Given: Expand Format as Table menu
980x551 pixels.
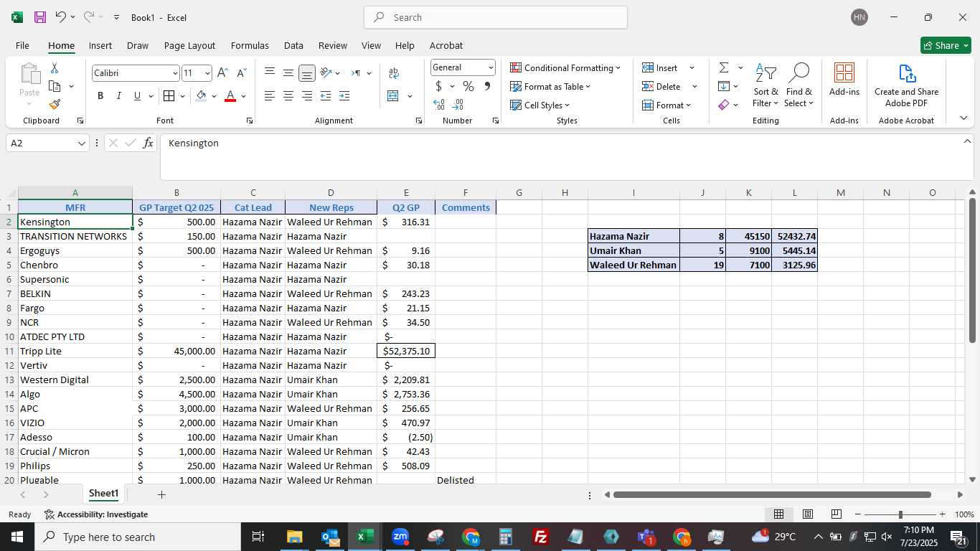Looking at the screenshot, I should pyautogui.click(x=550, y=86).
